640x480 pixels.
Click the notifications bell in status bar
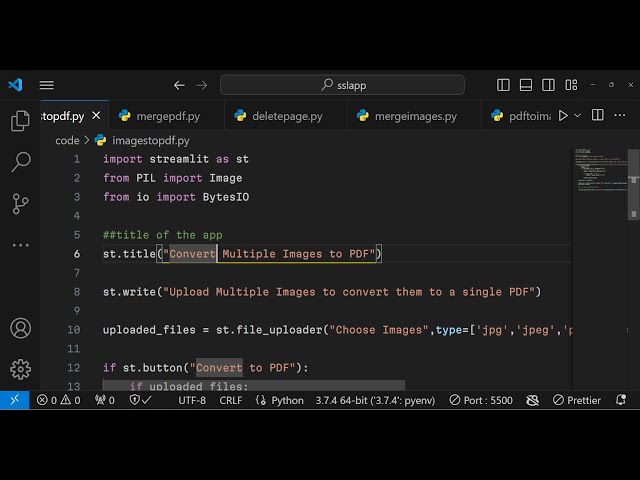pos(621,400)
